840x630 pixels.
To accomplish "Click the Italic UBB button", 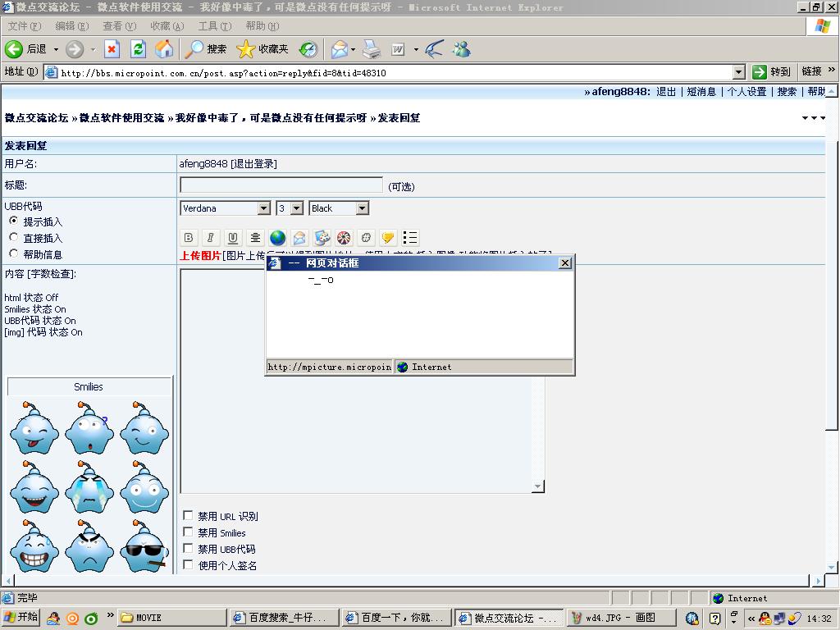I will point(211,237).
